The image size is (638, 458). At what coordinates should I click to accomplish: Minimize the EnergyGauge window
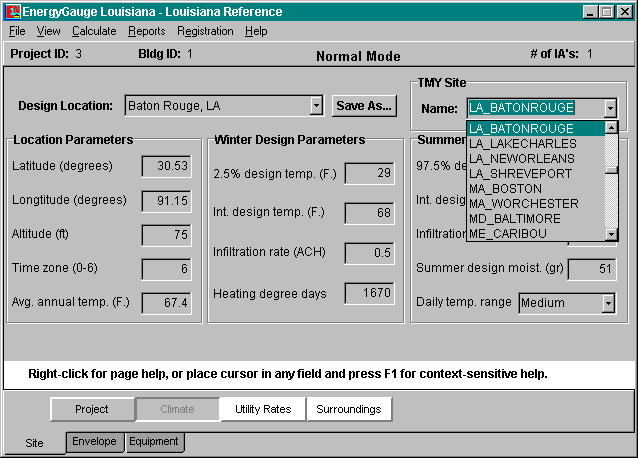pyautogui.click(x=590, y=12)
